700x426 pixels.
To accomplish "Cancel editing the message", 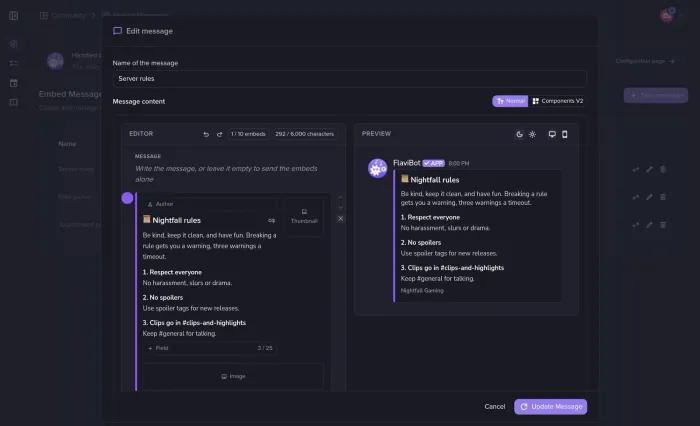I will pos(495,407).
